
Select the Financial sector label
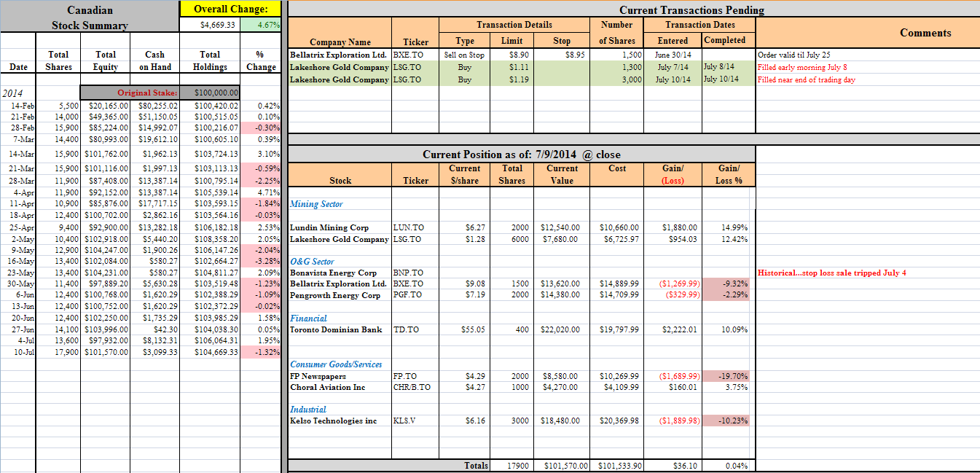pyautogui.click(x=308, y=318)
